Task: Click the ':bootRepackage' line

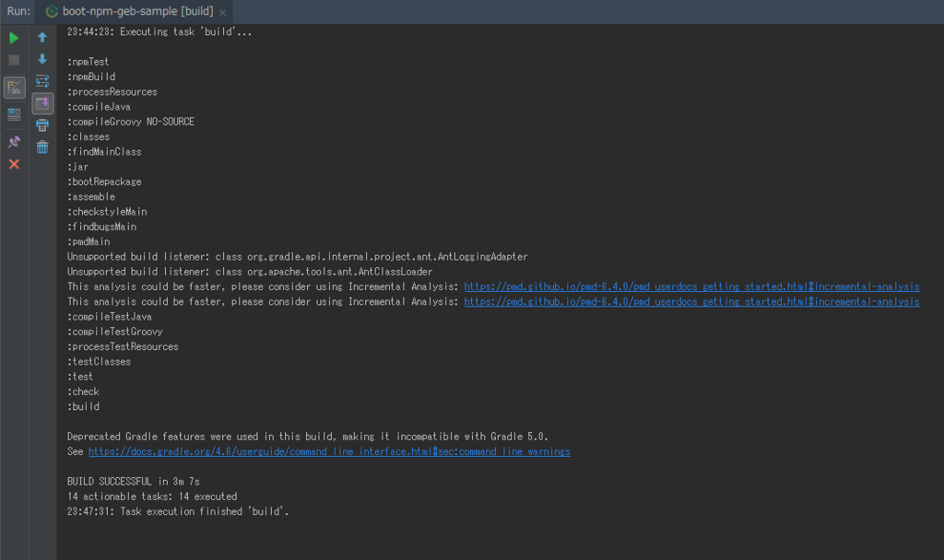Action: pos(104,181)
